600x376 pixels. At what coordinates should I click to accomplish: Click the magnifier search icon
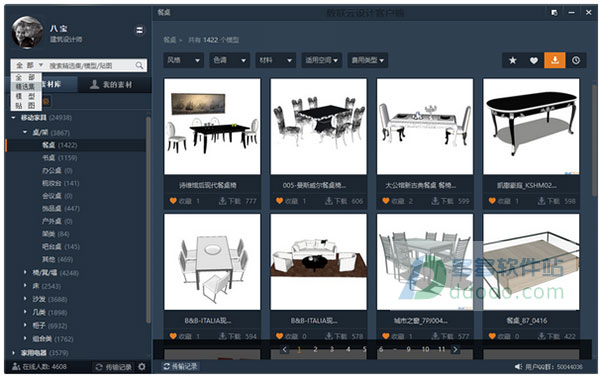[x=139, y=65]
